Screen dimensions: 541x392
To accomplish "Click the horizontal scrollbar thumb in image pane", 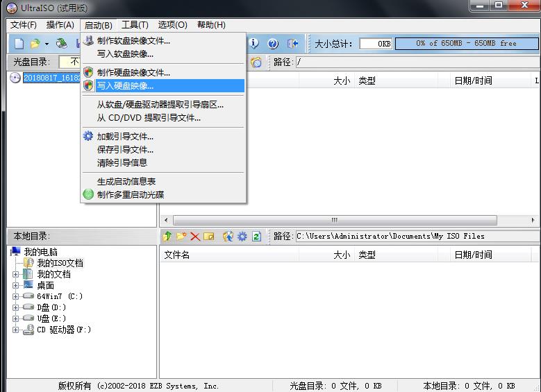I will tap(335, 220).
